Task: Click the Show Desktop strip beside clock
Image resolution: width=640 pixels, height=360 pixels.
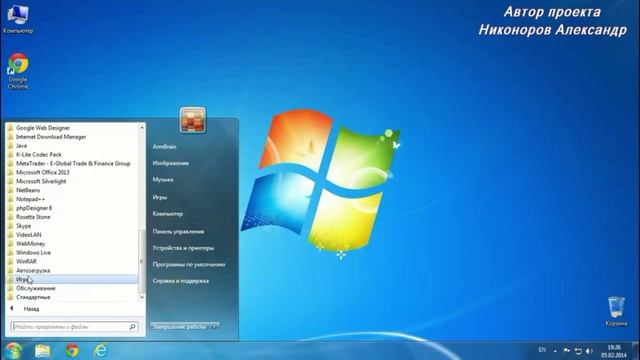Action: 636,351
